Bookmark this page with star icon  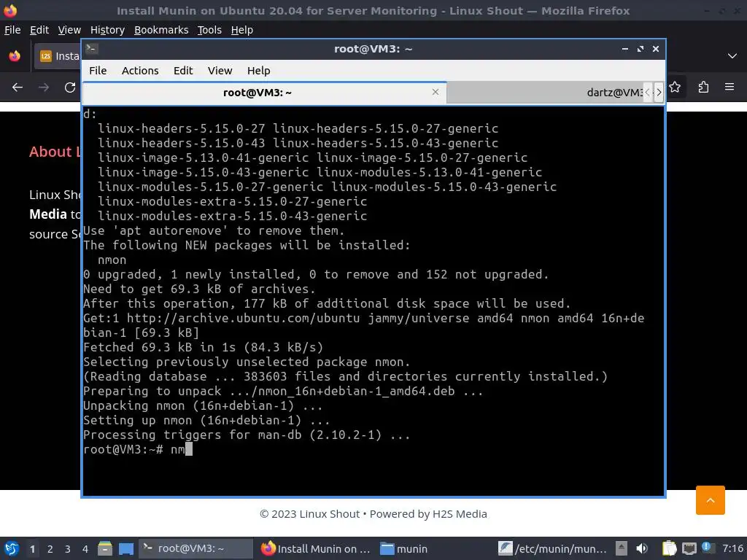(675, 87)
